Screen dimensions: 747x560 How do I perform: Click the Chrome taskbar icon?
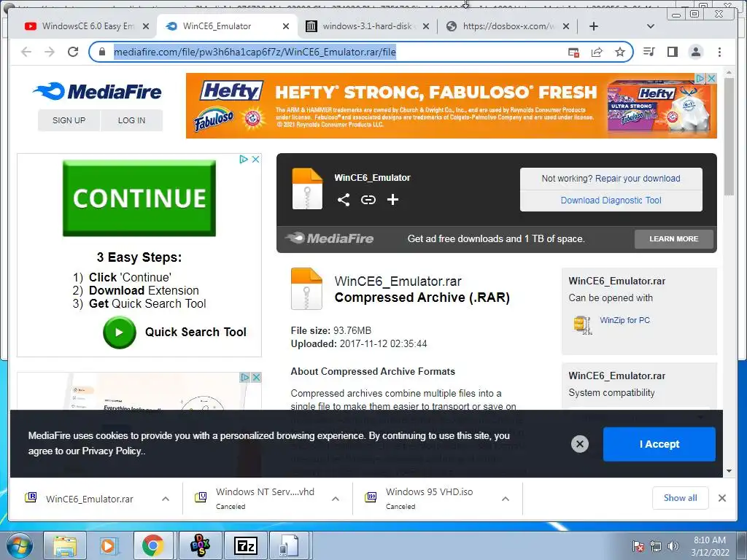(152, 545)
